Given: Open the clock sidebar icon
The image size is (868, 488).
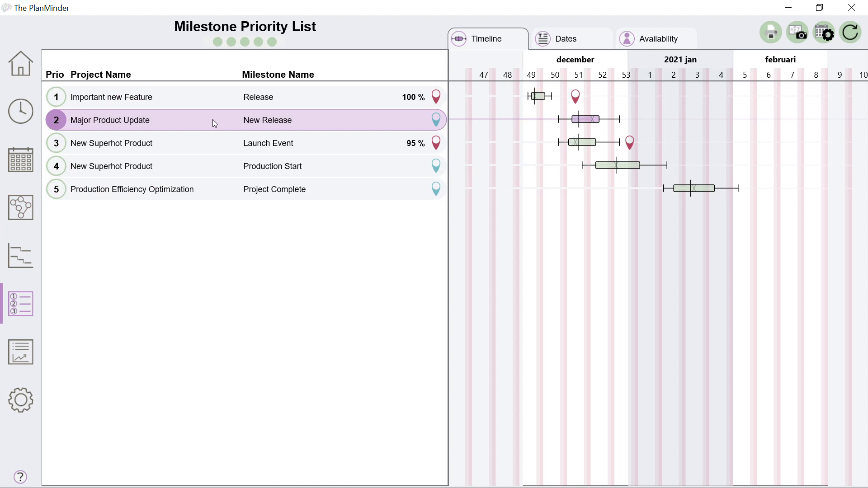Looking at the screenshot, I should coord(21,111).
